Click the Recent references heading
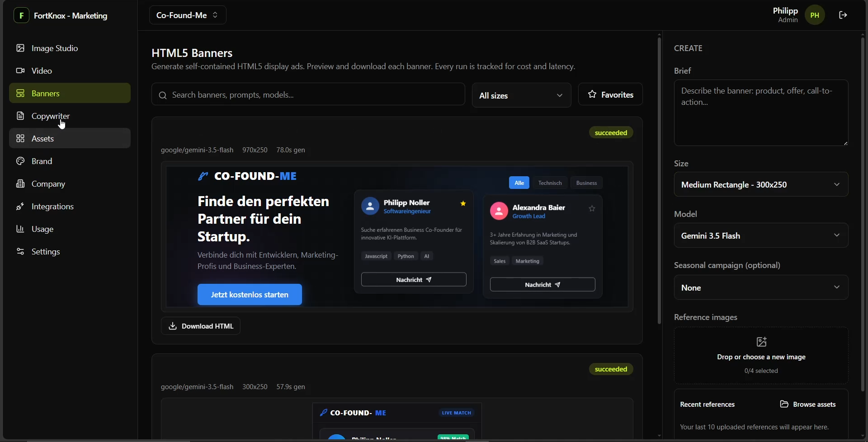 point(708,404)
